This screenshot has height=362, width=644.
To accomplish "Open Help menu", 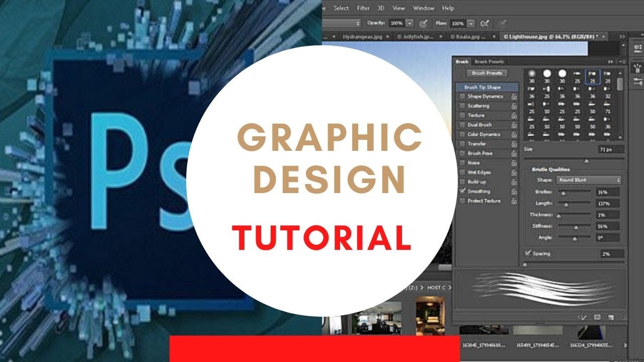I will [x=448, y=8].
